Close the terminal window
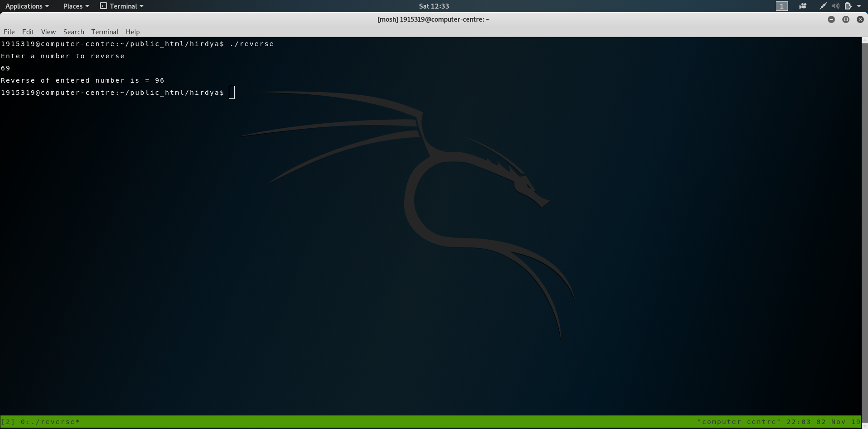The image size is (868, 429). [860, 19]
